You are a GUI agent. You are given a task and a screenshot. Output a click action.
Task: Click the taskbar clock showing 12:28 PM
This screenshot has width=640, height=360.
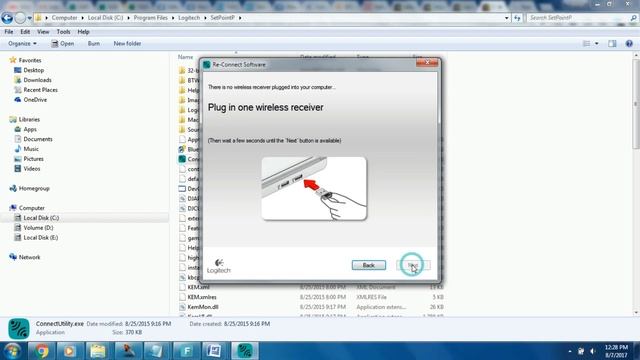[616, 351]
